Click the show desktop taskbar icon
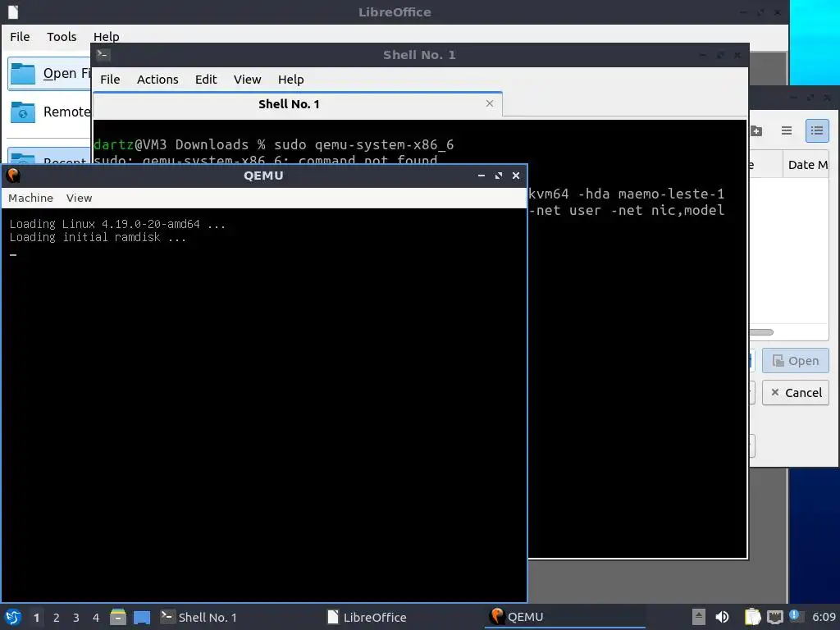 [142, 617]
